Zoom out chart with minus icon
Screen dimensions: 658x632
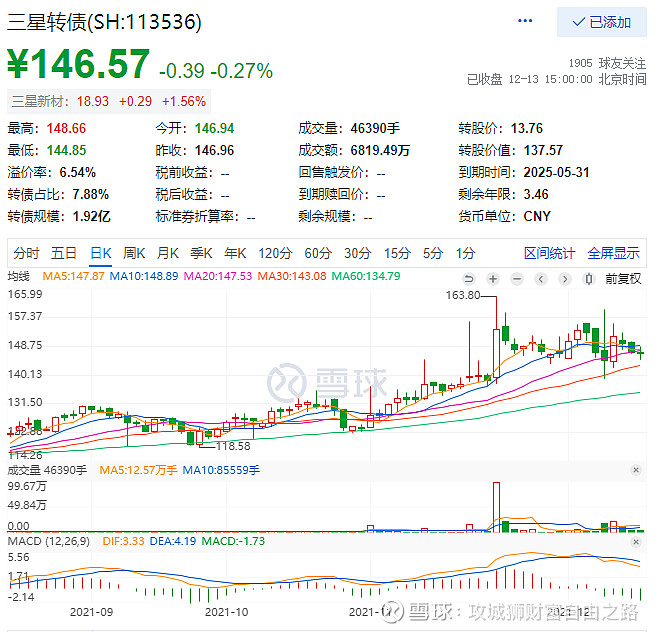pos(517,279)
